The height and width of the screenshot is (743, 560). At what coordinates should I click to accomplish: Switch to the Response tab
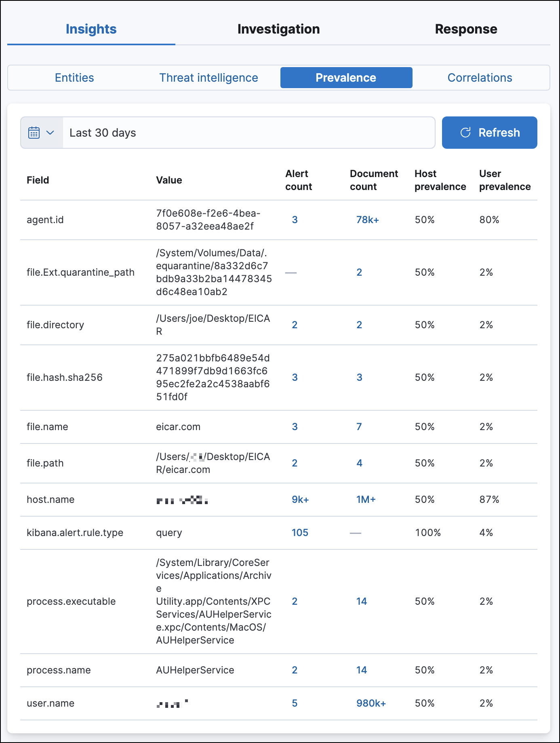pyautogui.click(x=466, y=29)
